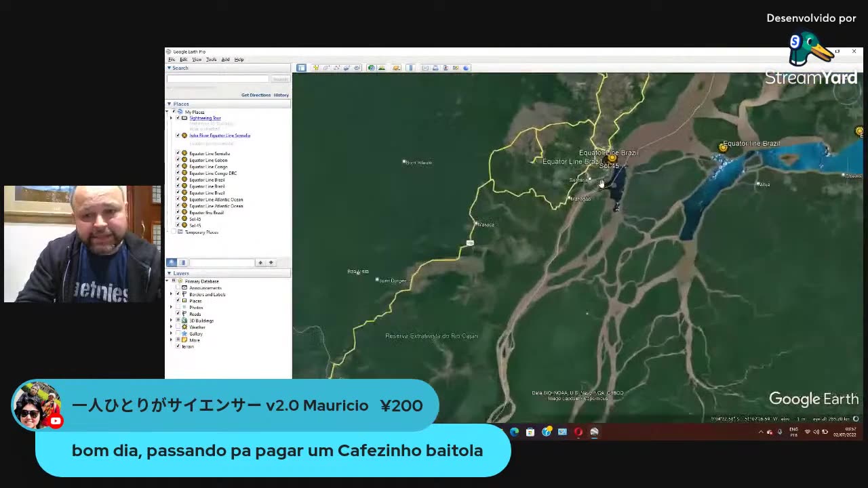Expand the Sightseeing Tour folder
This screenshot has height=488, width=868.
click(172, 118)
